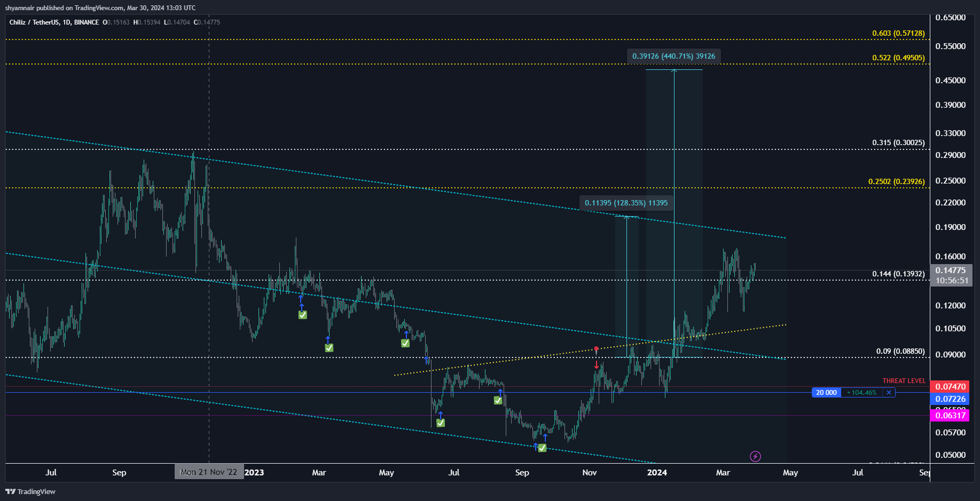Select the 0.603 (0.57128) fib label
The width and height of the screenshot is (980, 501).
point(898,33)
